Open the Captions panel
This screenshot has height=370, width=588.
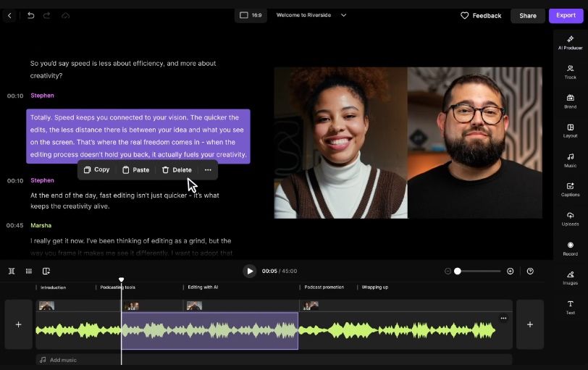(x=570, y=189)
